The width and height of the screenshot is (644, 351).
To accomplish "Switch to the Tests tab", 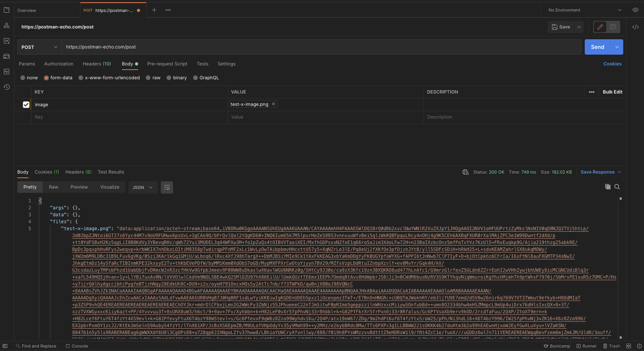I will point(202,64).
